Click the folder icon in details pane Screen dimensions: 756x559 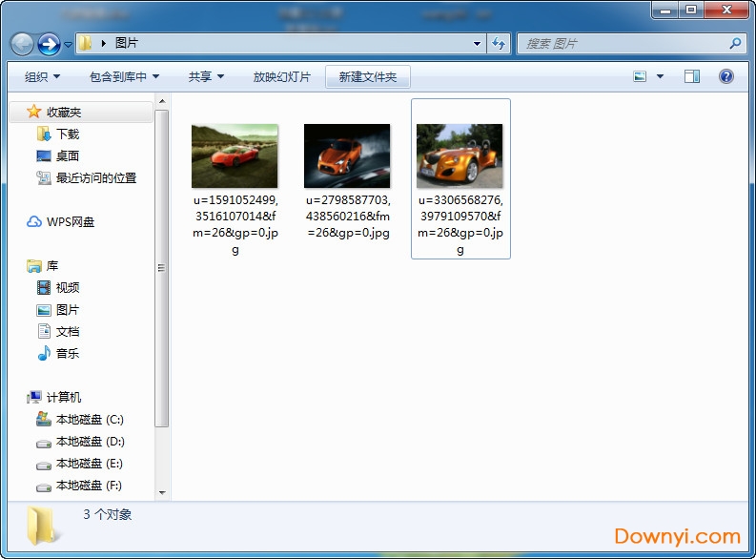tap(43, 527)
